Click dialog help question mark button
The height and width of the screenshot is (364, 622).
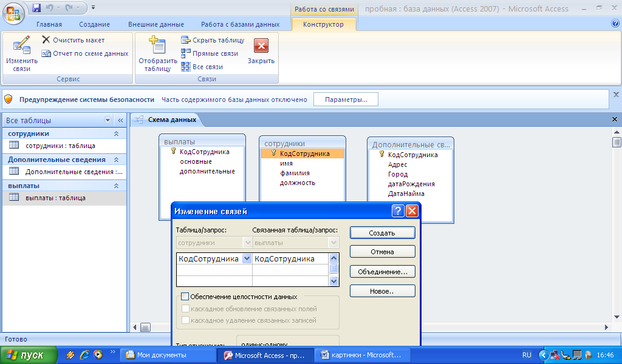pos(398,211)
